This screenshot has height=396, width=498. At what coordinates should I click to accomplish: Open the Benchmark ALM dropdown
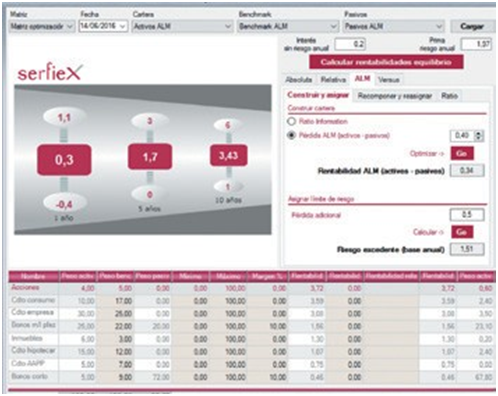coord(288,26)
